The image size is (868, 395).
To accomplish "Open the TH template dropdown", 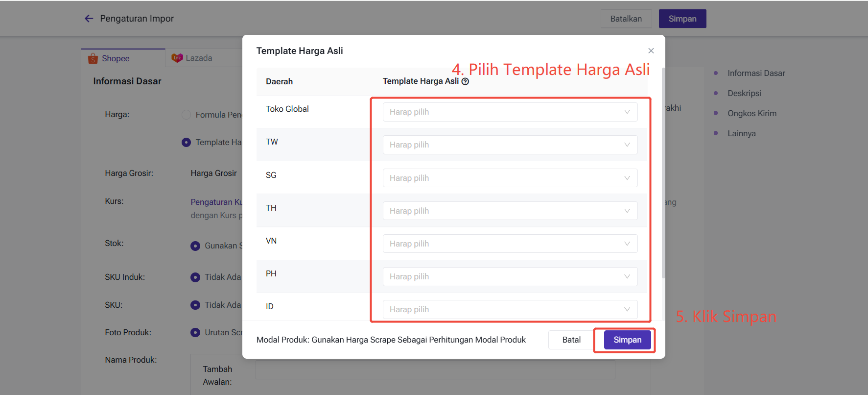I will coord(510,211).
